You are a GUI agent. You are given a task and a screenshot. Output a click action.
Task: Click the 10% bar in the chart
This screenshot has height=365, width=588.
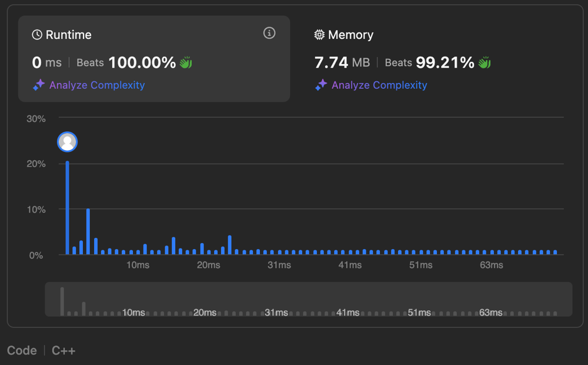click(x=88, y=231)
